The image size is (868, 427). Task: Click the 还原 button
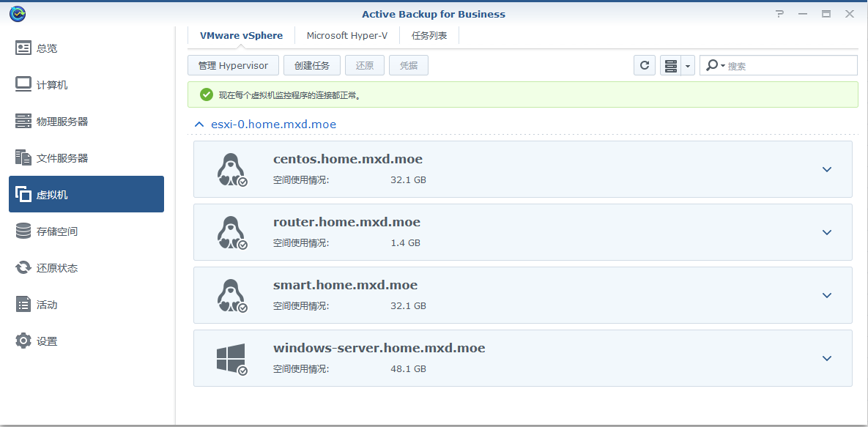[365, 65]
